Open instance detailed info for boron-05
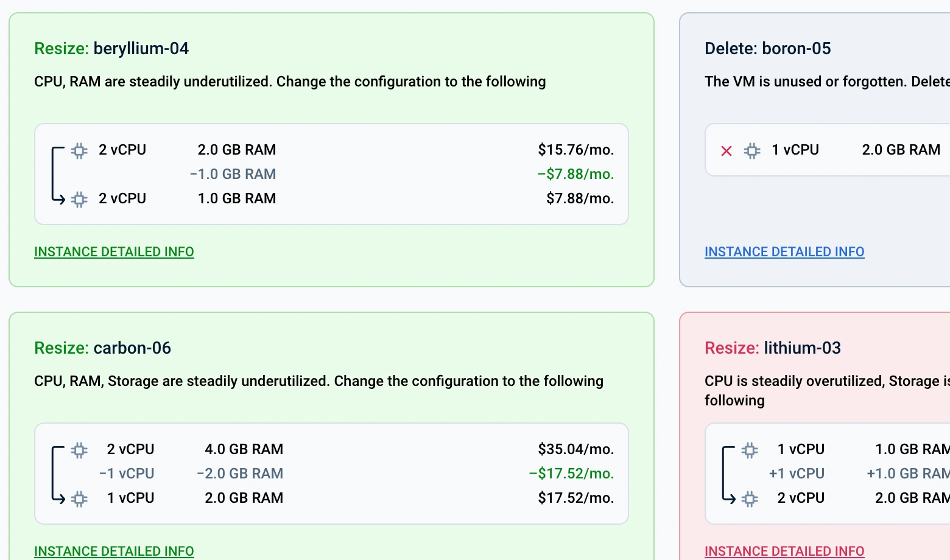950x560 pixels. pyautogui.click(x=784, y=252)
